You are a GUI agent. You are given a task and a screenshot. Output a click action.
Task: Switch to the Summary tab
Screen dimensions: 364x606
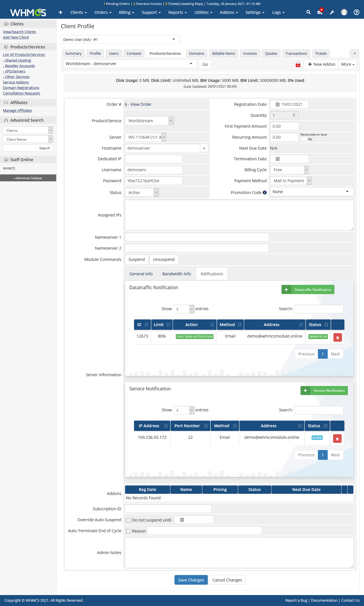click(x=73, y=53)
